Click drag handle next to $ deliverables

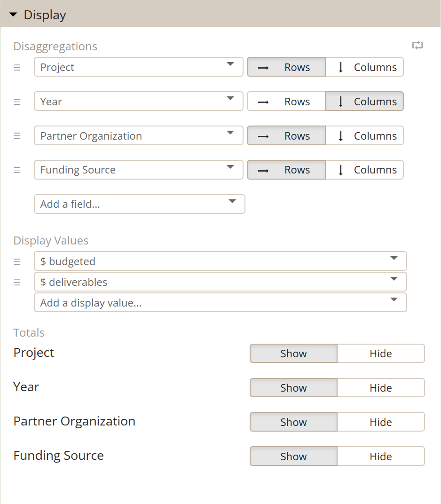pyautogui.click(x=17, y=282)
